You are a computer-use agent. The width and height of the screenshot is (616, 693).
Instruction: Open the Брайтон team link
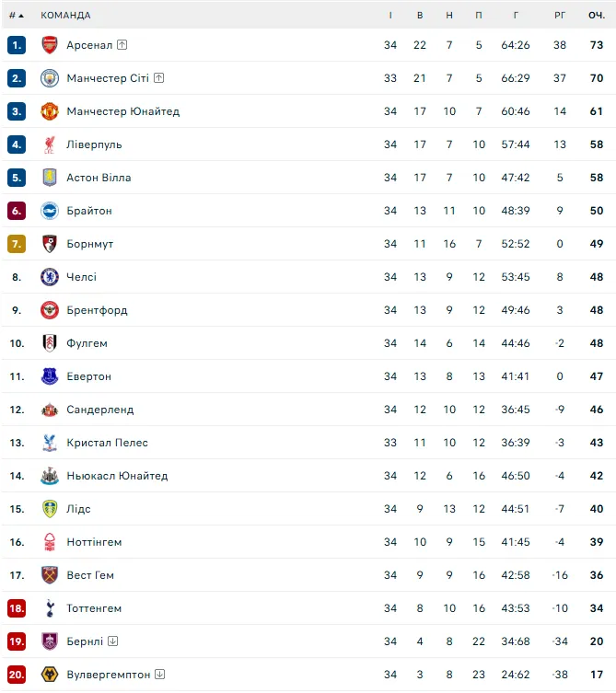pos(89,211)
